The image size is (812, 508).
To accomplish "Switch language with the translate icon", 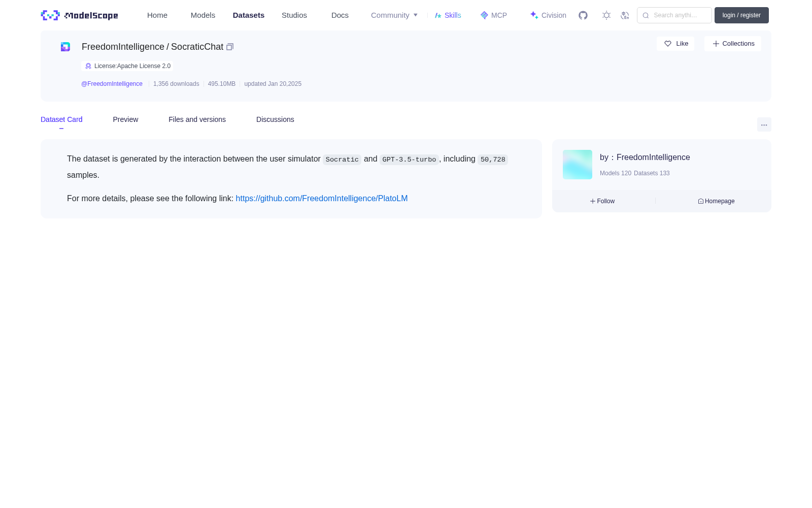I will 625,15.
